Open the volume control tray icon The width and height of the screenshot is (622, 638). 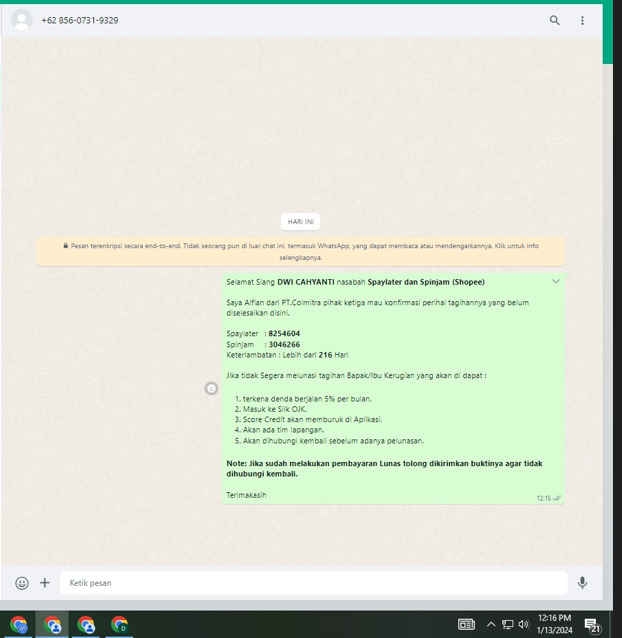pyautogui.click(x=524, y=624)
